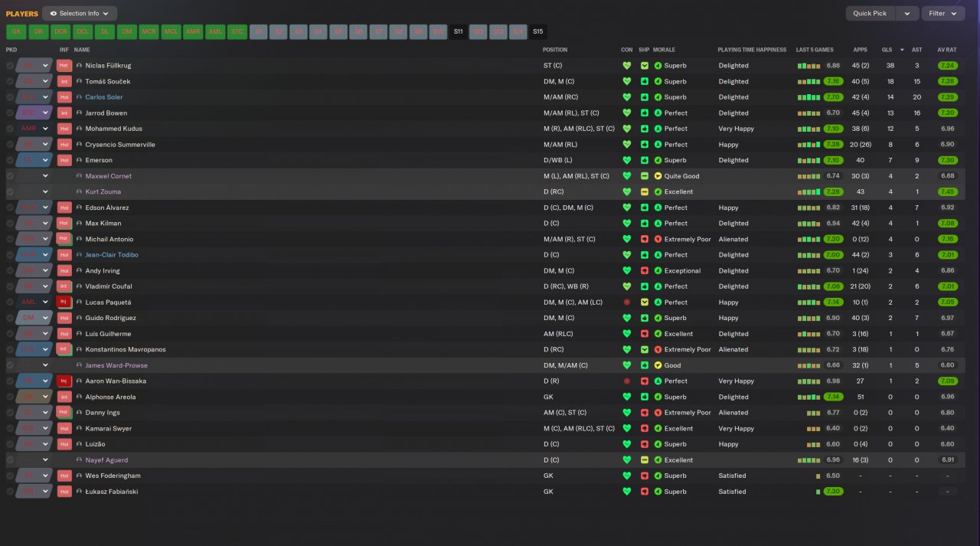The image size is (980, 546).
Task: Click the person icon beside James Ward-Prowse
Action: click(x=79, y=365)
